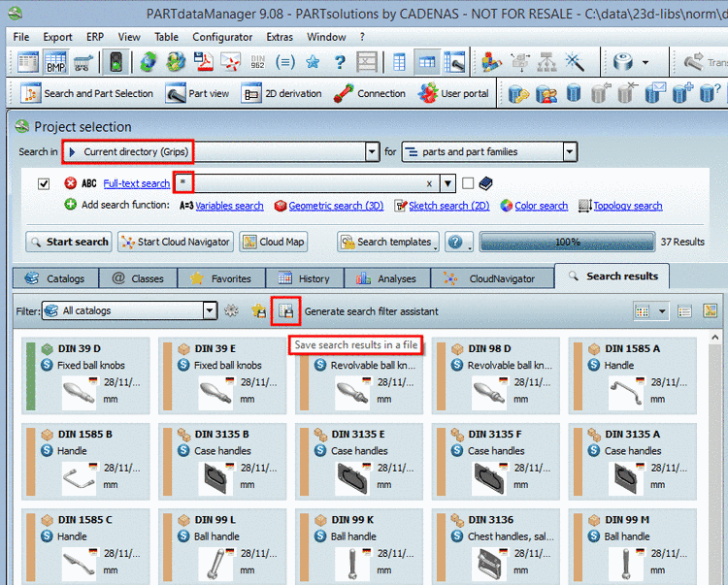Open the Geometric search (3D) link
This screenshot has width=728, height=585.
tap(336, 206)
